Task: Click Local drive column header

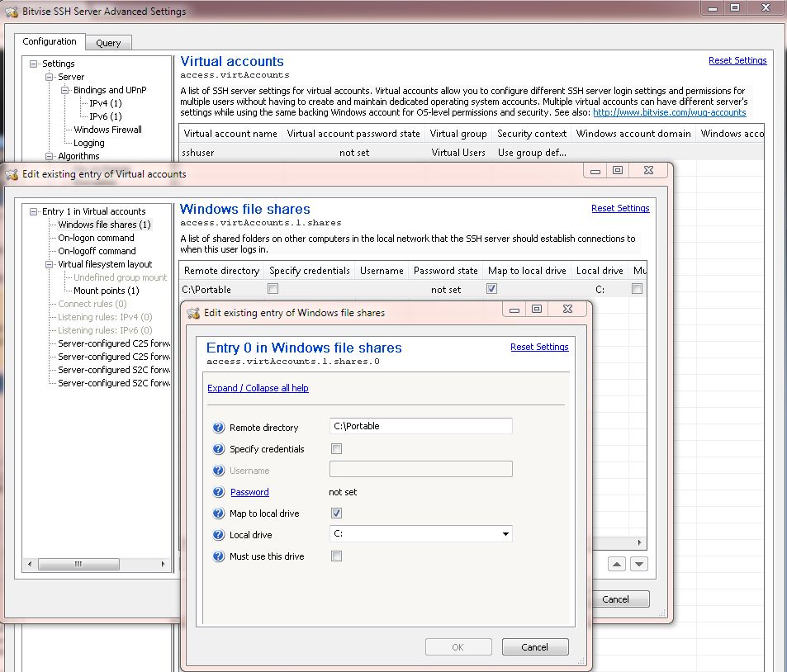Action: pyautogui.click(x=600, y=271)
